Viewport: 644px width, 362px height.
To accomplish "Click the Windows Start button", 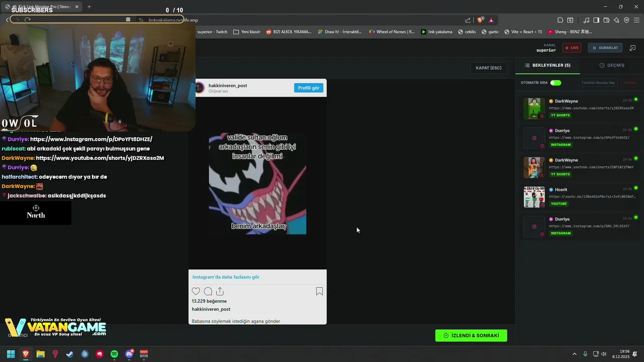I will (11, 354).
